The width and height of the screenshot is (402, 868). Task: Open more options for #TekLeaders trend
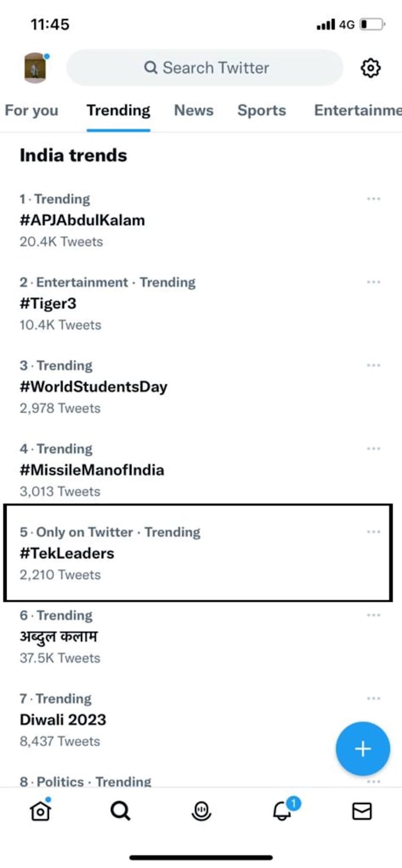pyautogui.click(x=373, y=531)
